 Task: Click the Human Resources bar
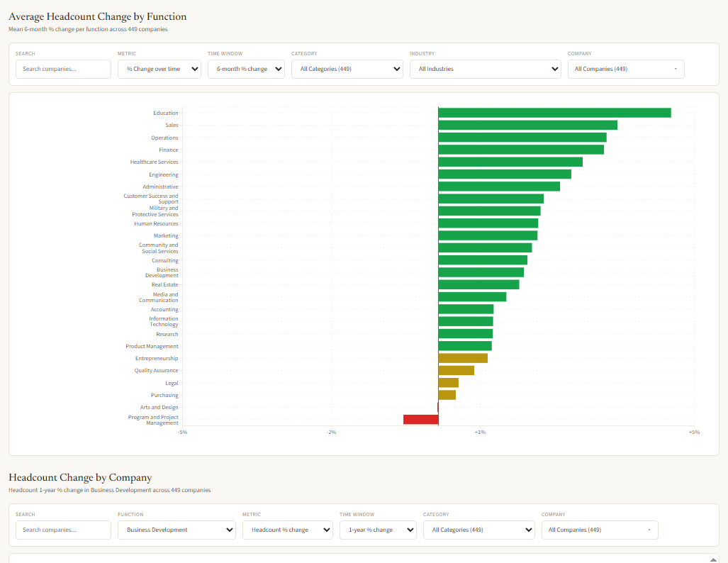[x=488, y=223]
